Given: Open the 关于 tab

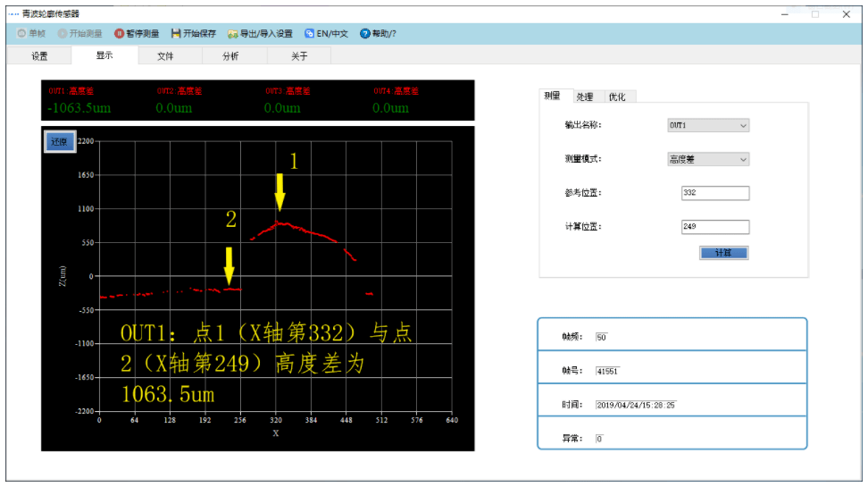Looking at the screenshot, I should click(x=299, y=56).
